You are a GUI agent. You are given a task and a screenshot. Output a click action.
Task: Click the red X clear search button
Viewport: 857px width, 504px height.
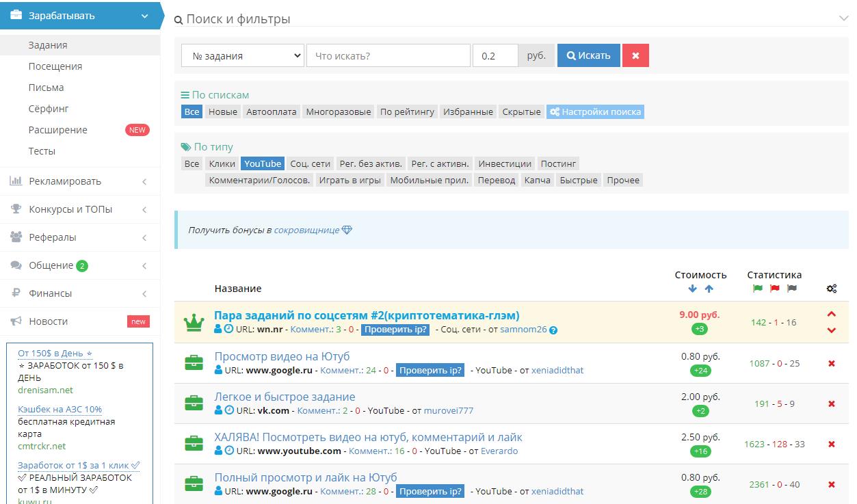pyautogui.click(x=635, y=55)
